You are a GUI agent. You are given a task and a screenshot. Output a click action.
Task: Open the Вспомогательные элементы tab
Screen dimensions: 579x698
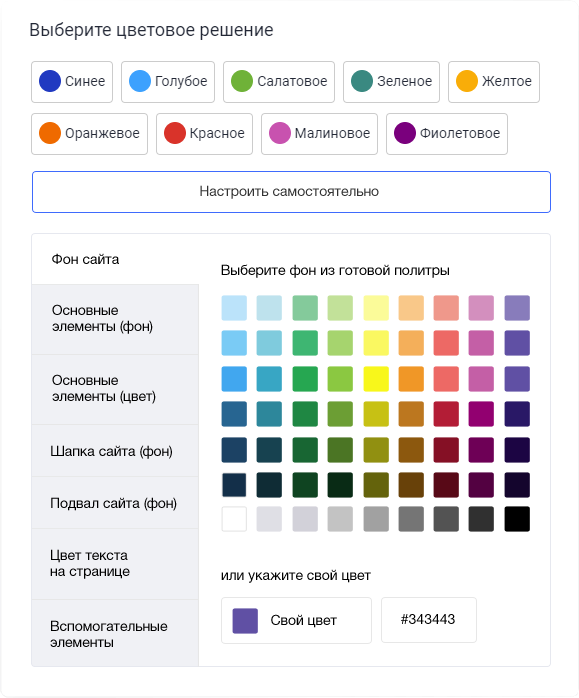point(115,633)
